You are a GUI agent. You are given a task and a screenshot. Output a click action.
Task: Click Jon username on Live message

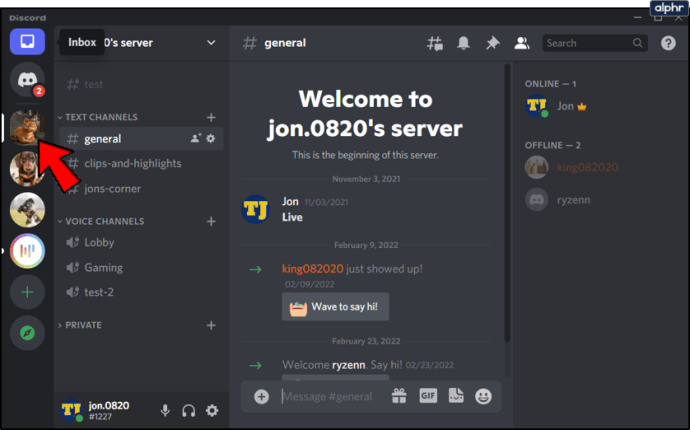tap(290, 202)
